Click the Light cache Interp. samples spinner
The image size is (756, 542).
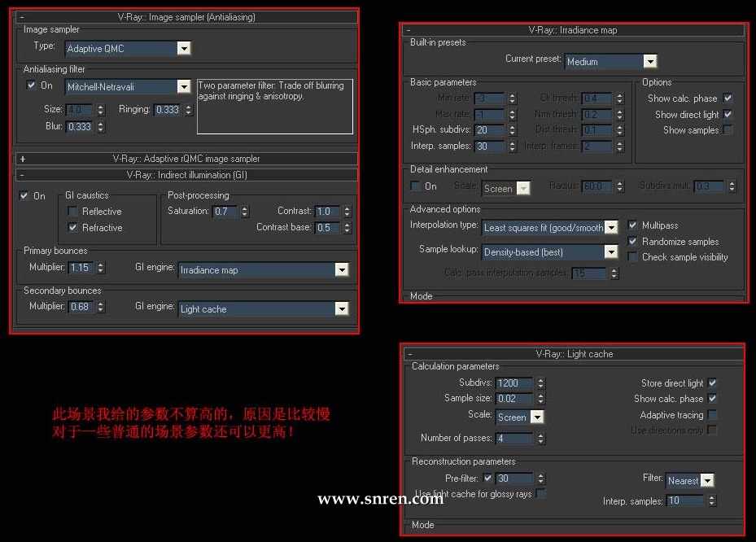click(711, 501)
